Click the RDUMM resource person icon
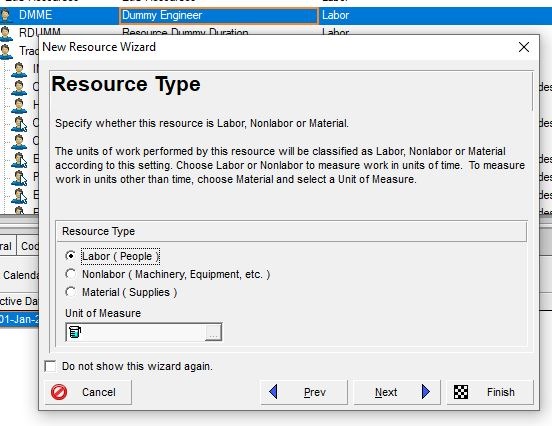Image resolution: width=552 pixels, height=426 pixels. 6,33
